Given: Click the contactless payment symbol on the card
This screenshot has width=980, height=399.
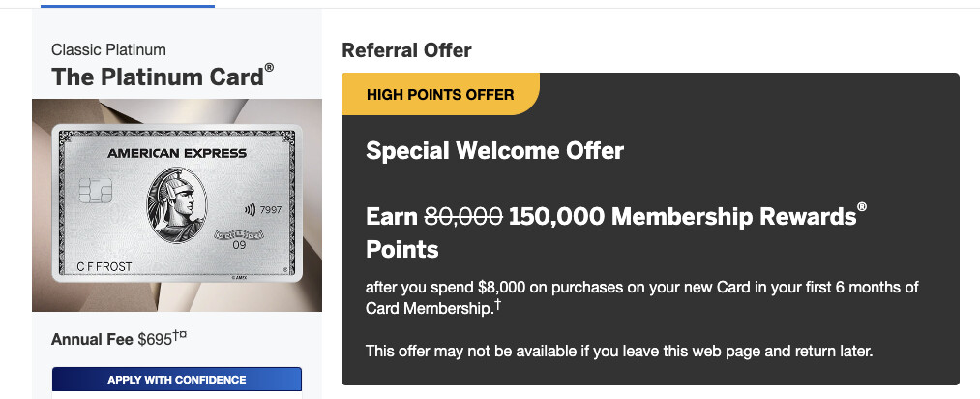Looking at the screenshot, I should (251, 209).
